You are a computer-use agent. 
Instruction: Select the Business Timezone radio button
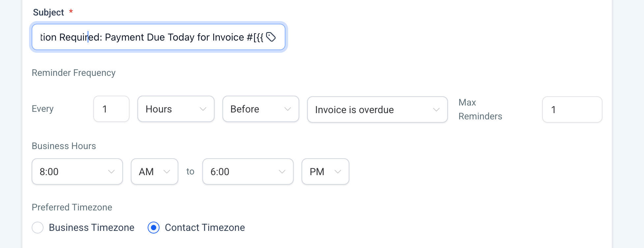pyautogui.click(x=38, y=228)
